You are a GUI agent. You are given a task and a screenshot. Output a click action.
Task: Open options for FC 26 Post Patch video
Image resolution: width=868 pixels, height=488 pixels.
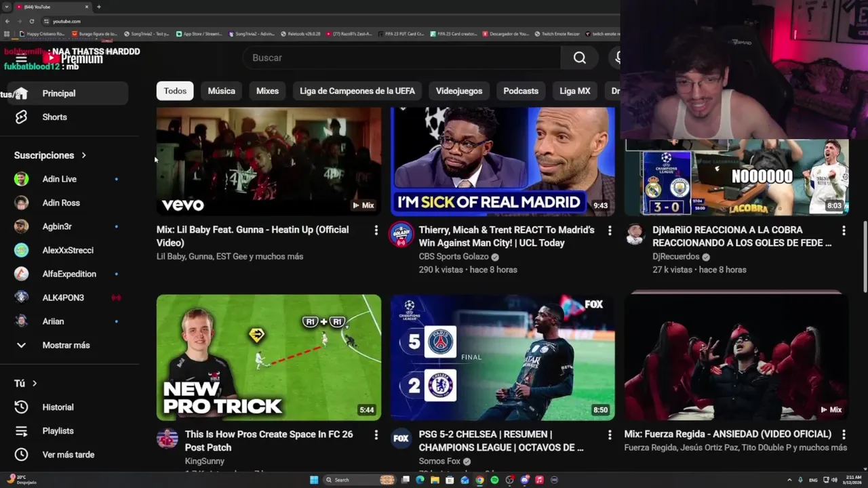pos(376,434)
